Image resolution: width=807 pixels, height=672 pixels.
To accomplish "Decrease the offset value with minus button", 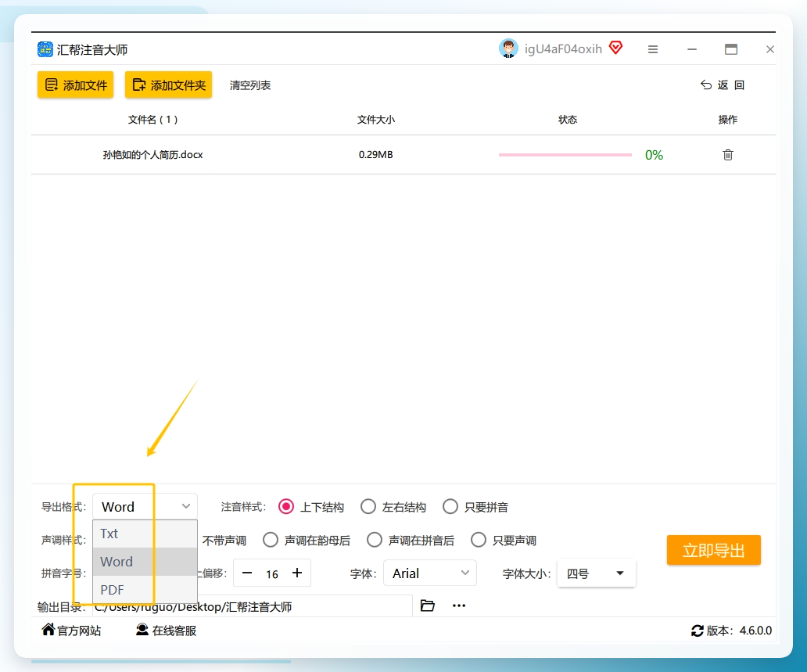I will pyautogui.click(x=247, y=573).
